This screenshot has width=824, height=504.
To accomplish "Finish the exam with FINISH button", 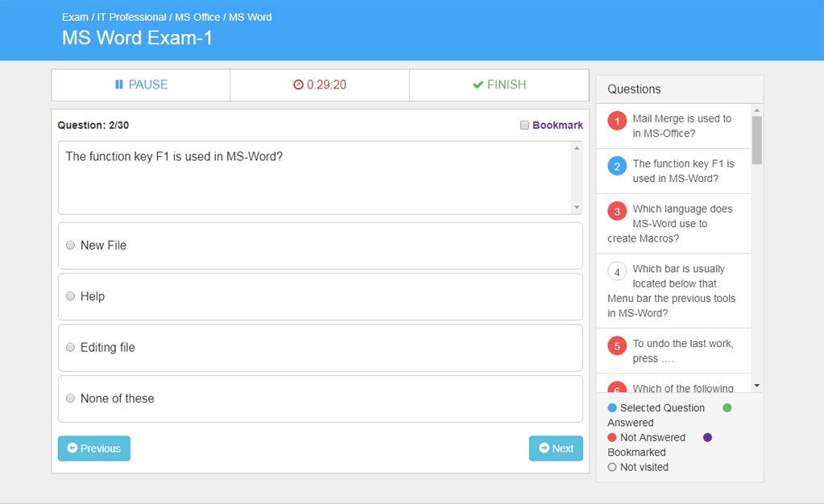I will pyautogui.click(x=499, y=85).
